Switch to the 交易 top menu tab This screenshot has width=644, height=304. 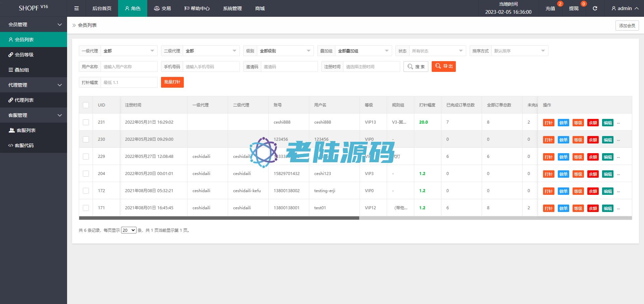[x=162, y=8]
